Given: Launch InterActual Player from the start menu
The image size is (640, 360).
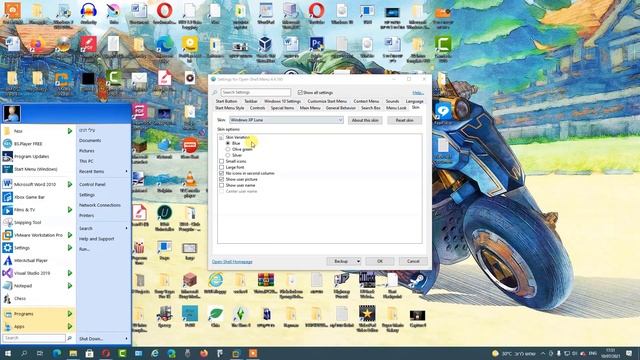Looking at the screenshot, I should (x=38, y=260).
